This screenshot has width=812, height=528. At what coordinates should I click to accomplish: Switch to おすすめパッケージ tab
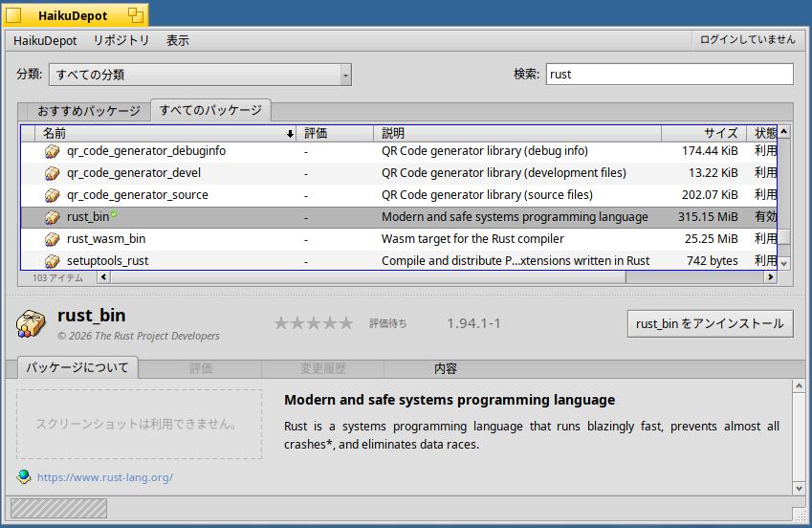tap(89, 111)
